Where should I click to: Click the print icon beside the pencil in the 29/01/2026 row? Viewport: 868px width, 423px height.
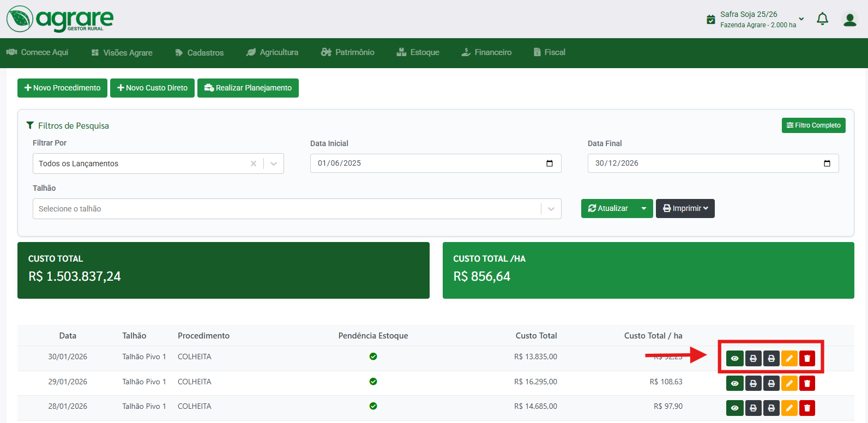click(x=771, y=383)
